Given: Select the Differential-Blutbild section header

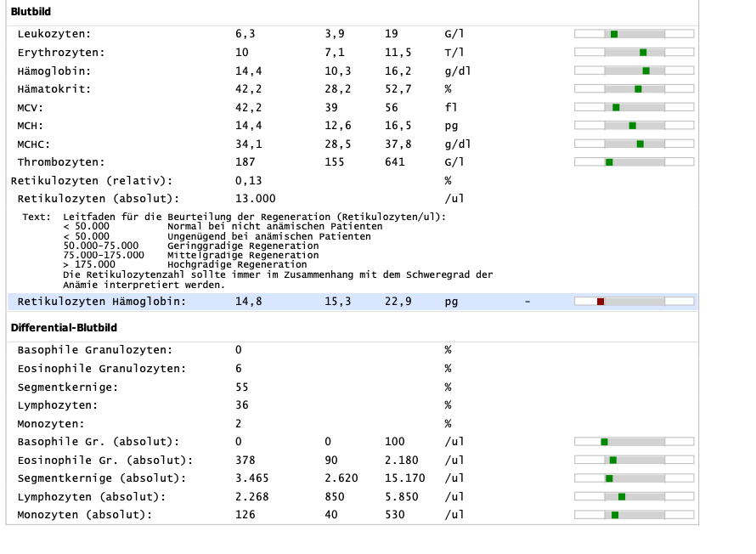Looking at the screenshot, I should pyautogui.click(x=64, y=328).
